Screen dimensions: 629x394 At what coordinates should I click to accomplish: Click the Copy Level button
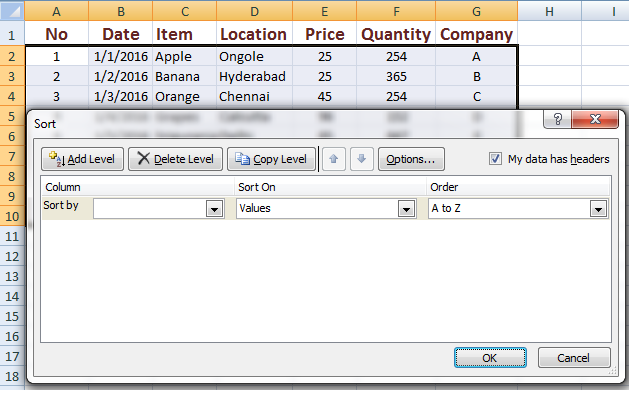(x=272, y=159)
